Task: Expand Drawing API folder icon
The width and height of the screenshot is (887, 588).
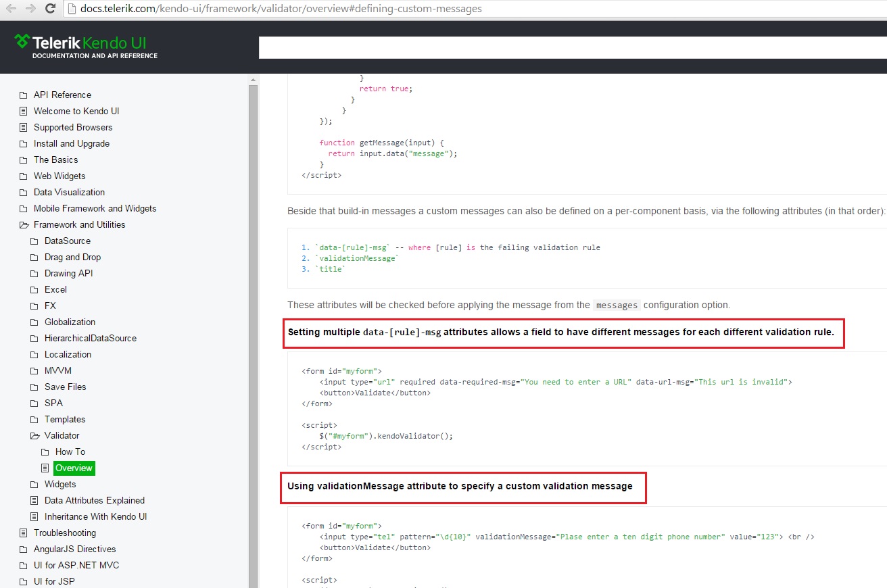Action: click(x=34, y=274)
